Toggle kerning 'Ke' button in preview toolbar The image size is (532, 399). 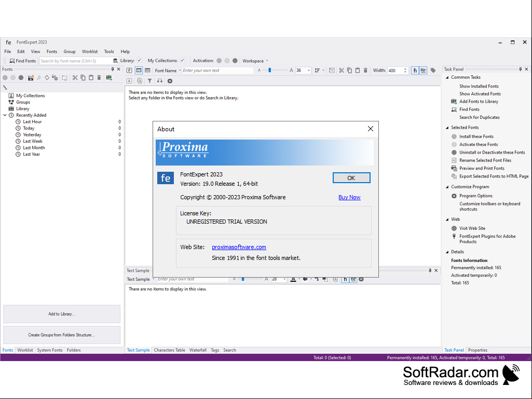tap(423, 70)
